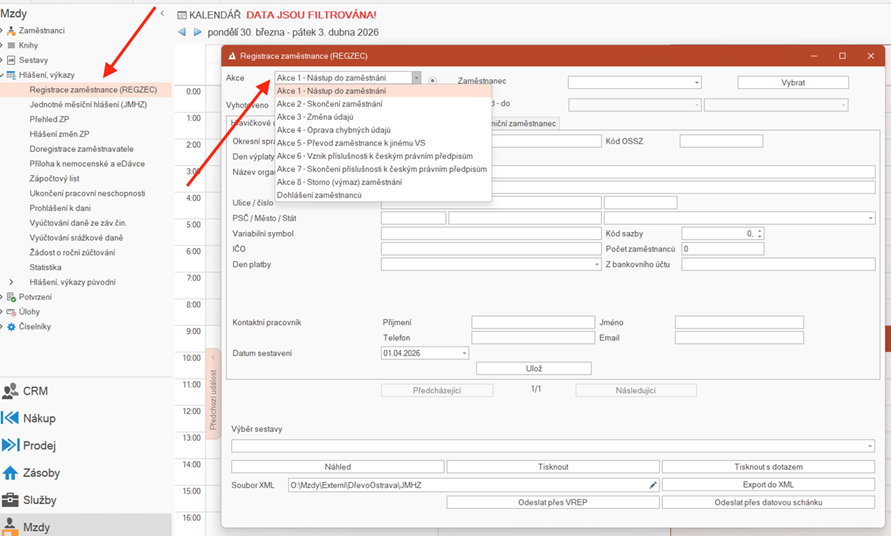Select the radio button beside Akce dropdown
Image resolution: width=891 pixels, height=536 pixels.
[432, 80]
